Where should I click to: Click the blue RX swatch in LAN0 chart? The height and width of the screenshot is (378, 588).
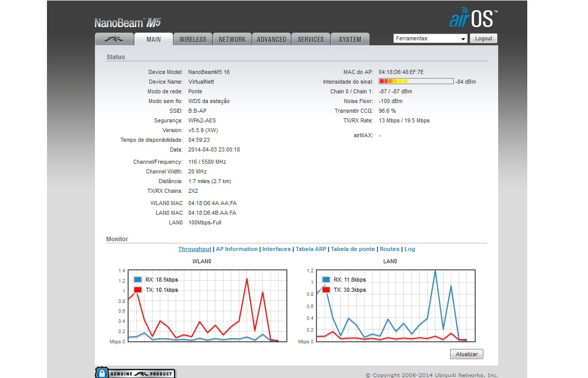tap(326, 280)
